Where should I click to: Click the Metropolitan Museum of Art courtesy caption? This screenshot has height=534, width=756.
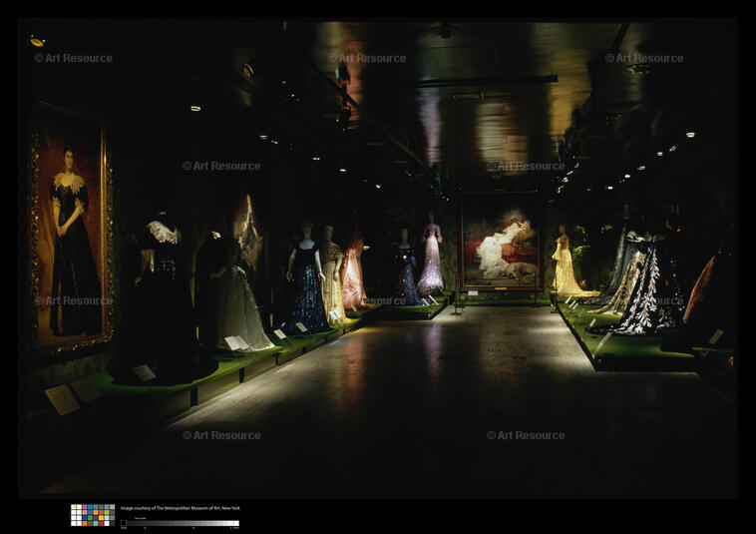tap(180, 508)
